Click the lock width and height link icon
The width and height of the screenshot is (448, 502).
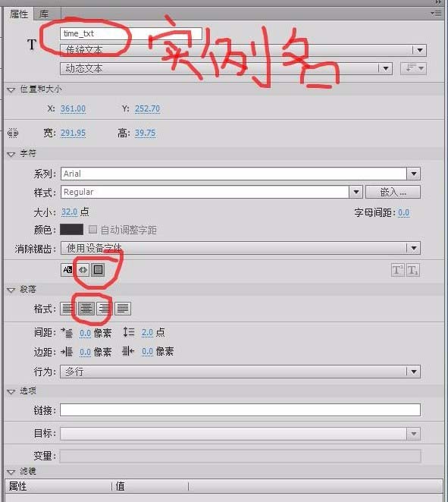pos(13,133)
